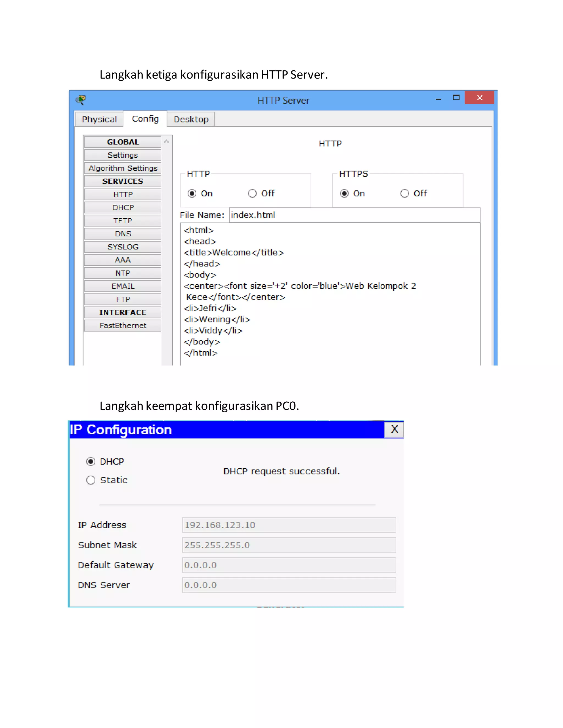Open the FastEthernet interface settings
The width and height of the screenshot is (563, 728).
point(123,325)
